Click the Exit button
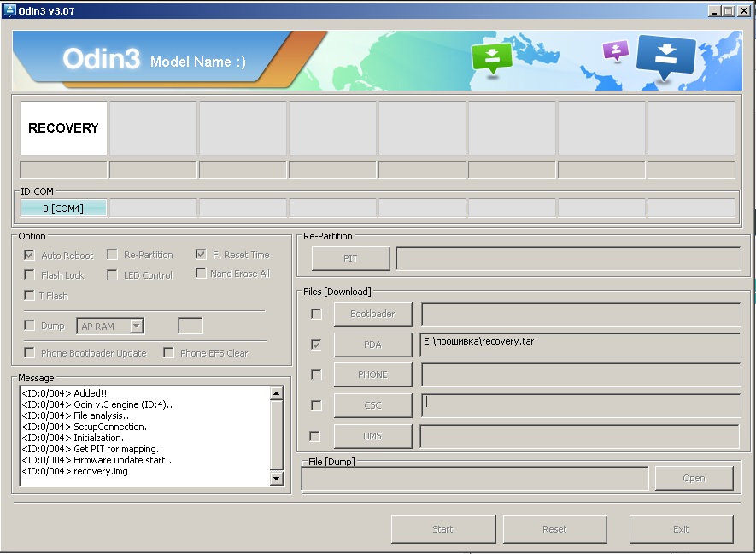Viewport: 756px width, 554px height. point(682,529)
